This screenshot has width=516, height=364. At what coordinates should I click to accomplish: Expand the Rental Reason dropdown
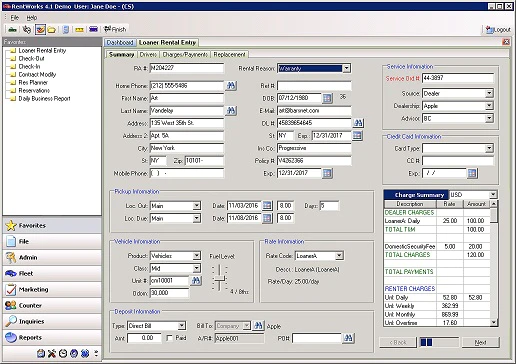[x=347, y=68]
